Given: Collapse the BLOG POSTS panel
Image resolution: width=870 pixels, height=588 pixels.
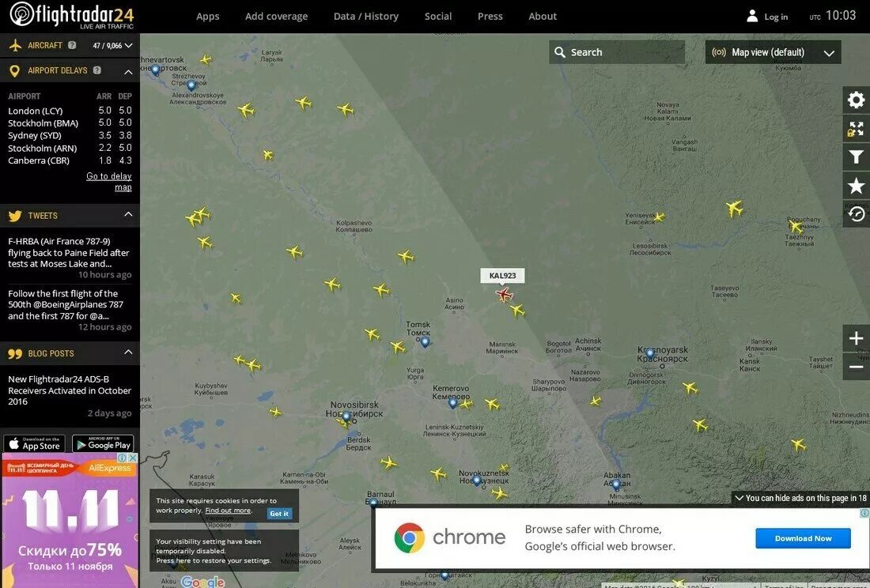Looking at the screenshot, I should tap(128, 352).
